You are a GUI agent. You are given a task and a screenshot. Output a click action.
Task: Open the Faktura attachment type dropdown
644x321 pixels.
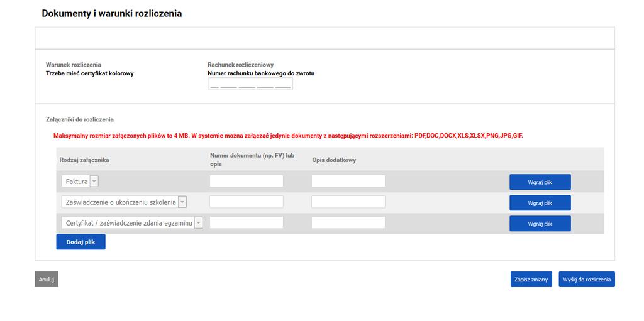pos(94,181)
